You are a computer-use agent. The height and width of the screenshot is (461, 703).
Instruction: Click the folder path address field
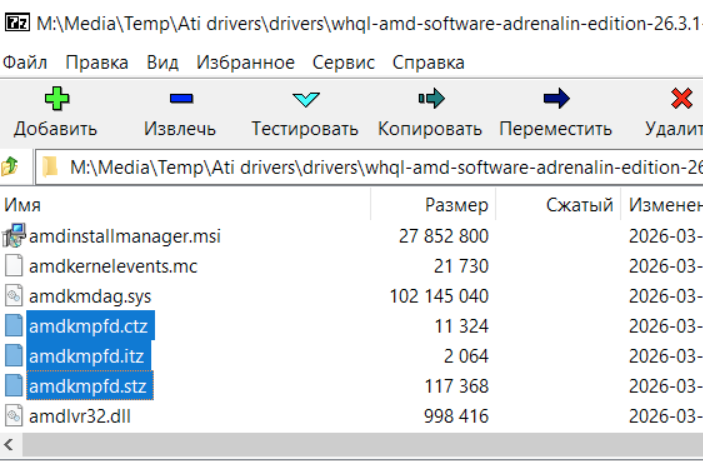[x=369, y=168]
